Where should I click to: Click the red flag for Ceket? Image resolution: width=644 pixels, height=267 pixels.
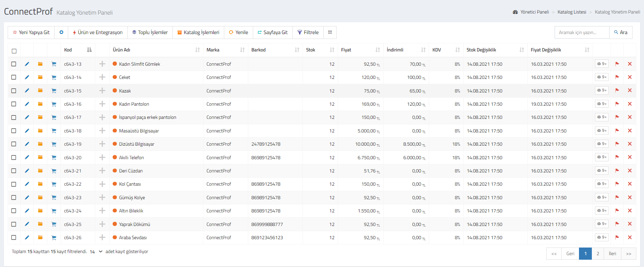(617, 77)
